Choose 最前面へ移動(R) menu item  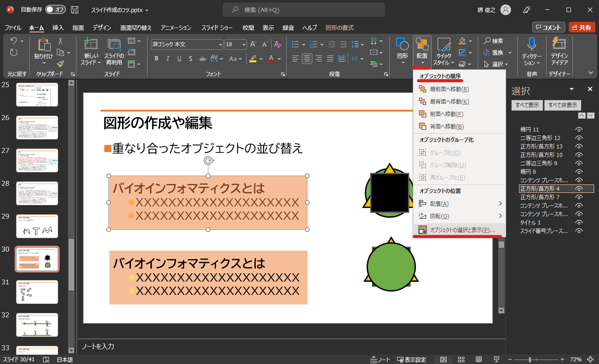click(459, 89)
